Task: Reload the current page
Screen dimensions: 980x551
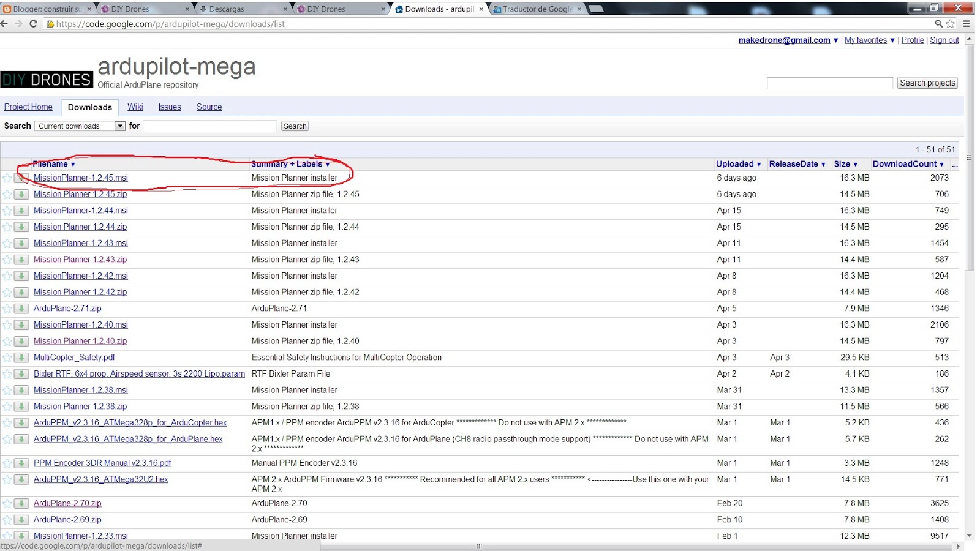Action: pos(33,24)
